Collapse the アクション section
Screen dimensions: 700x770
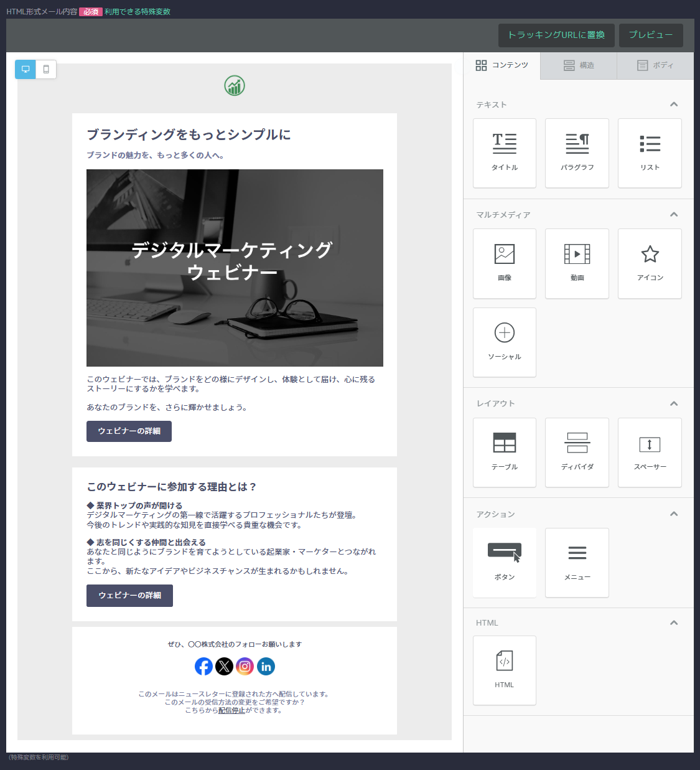click(x=674, y=514)
